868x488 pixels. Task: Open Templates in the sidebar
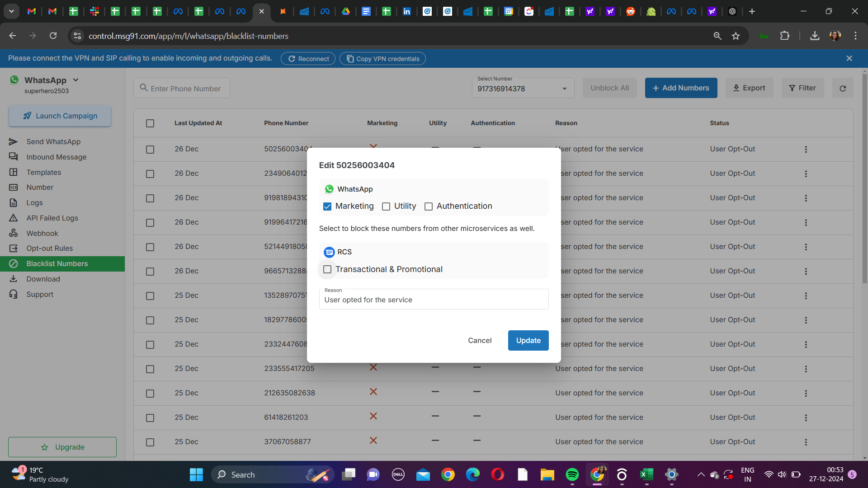[43, 172]
